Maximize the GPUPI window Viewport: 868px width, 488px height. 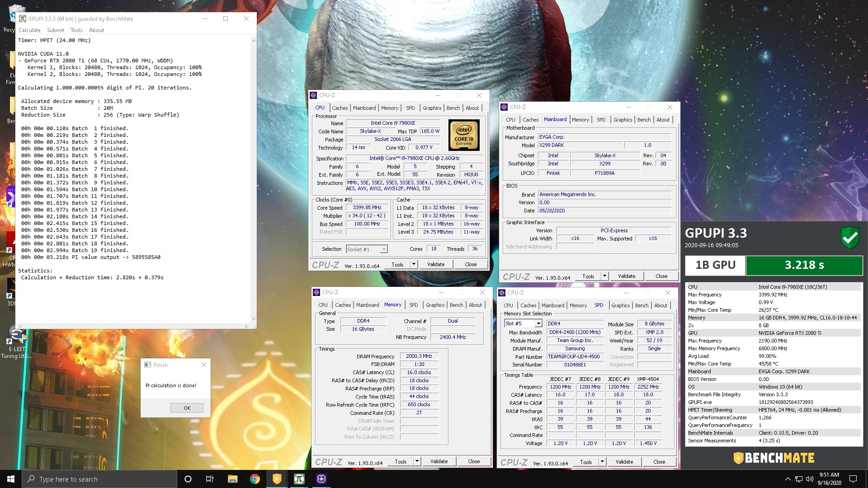[x=226, y=19]
